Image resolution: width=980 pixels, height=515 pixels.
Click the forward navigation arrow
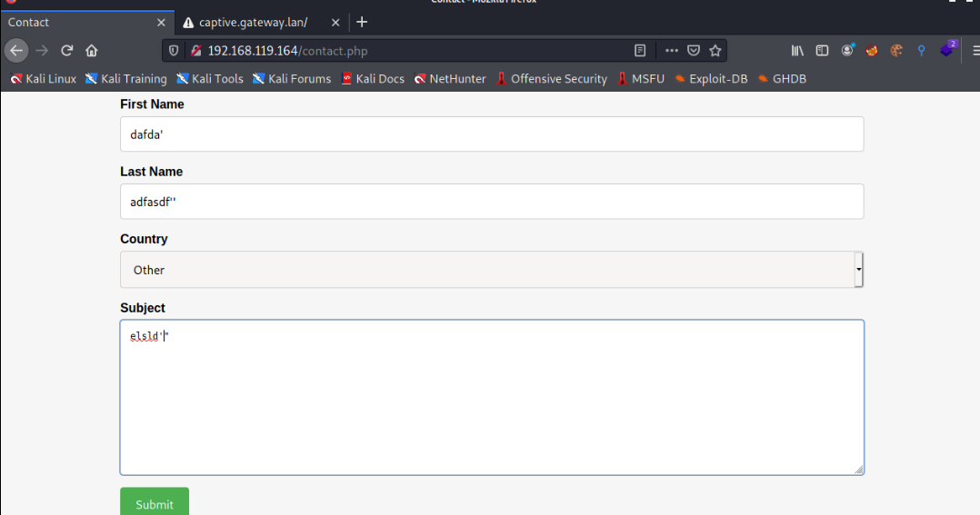[42, 51]
